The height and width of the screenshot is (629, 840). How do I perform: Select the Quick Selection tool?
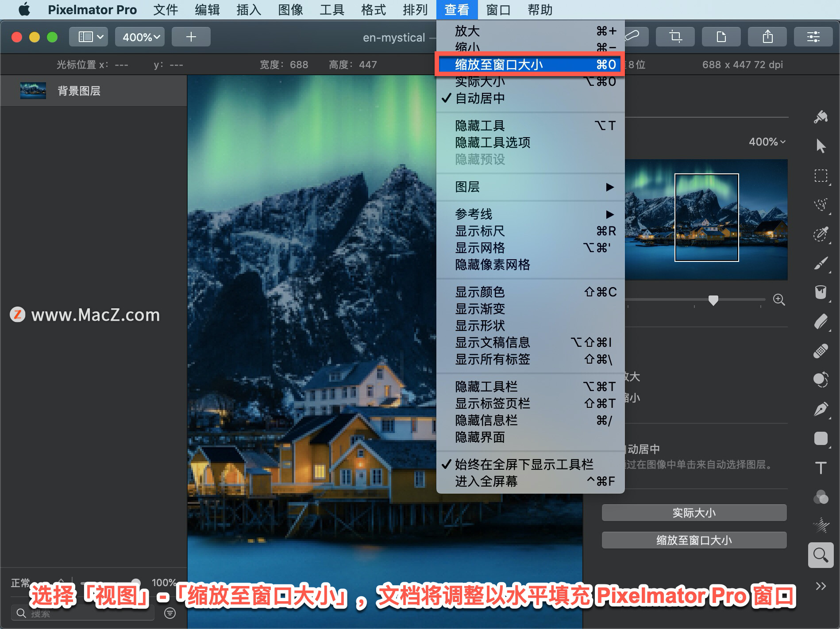(x=821, y=204)
